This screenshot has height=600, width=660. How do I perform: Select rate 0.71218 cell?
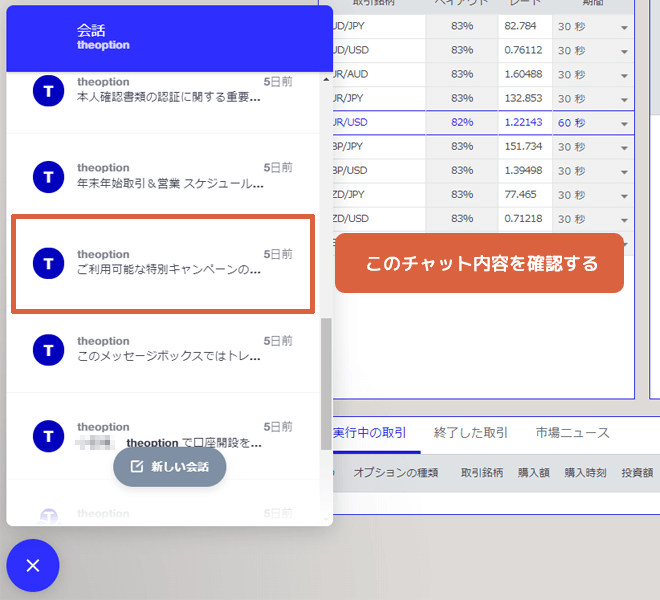click(x=525, y=219)
